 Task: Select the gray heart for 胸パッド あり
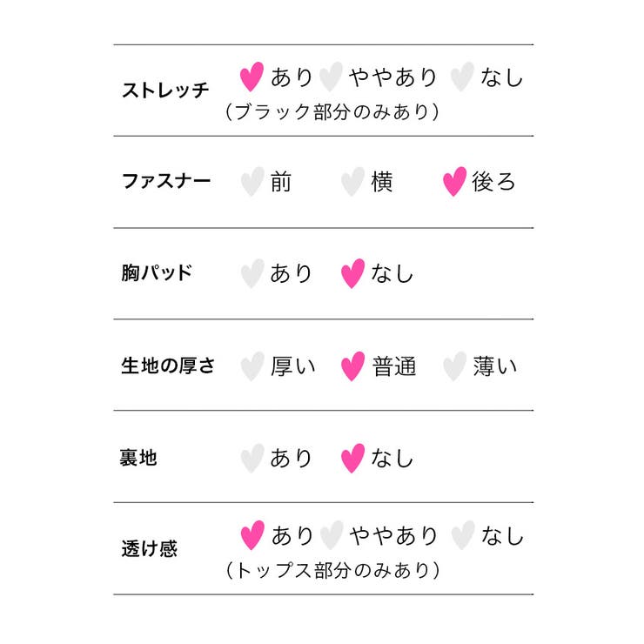(x=252, y=273)
